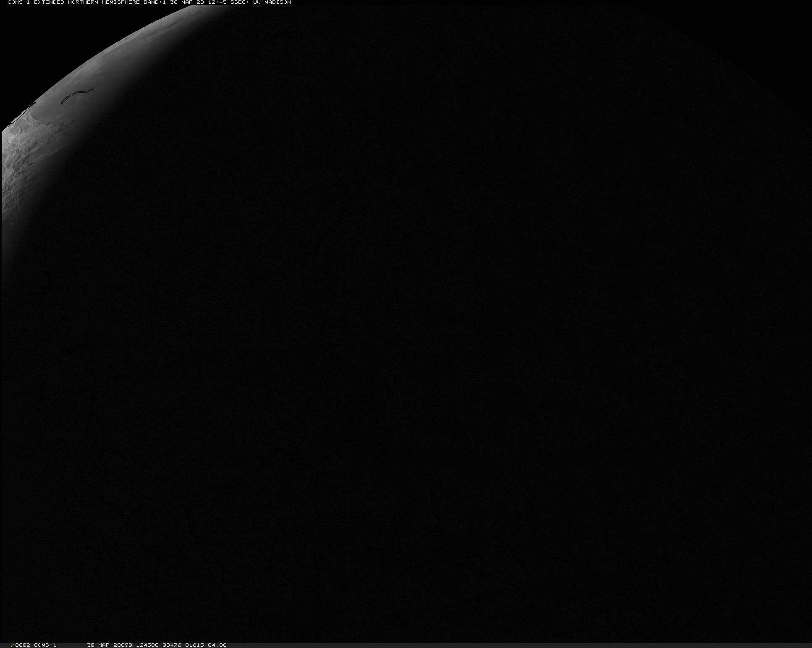Viewport: 812px width, 648px height.
Task: Click the value '00476' in the footer
Action: 172,645
